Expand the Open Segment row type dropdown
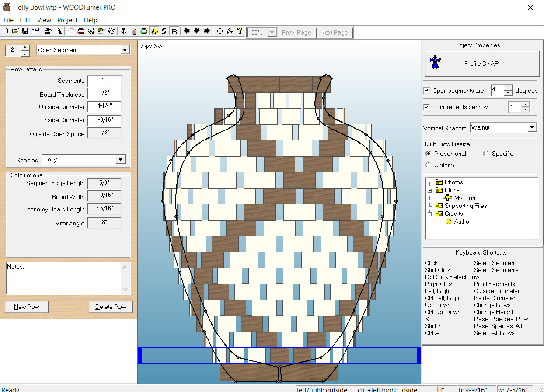 [125, 50]
